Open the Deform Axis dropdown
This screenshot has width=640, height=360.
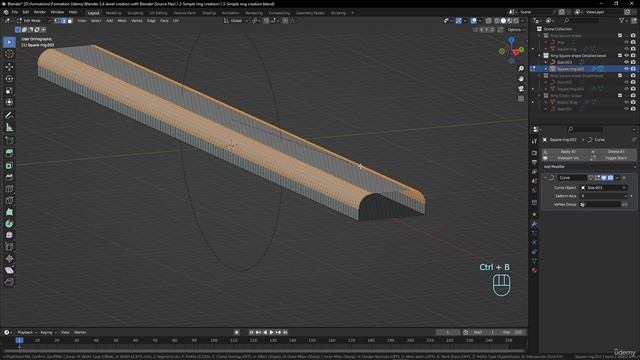click(604, 196)
